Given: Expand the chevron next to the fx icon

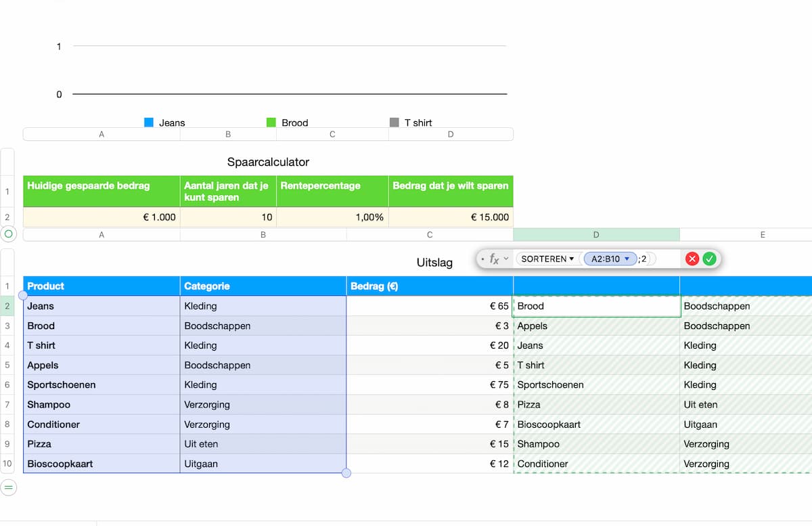Looking at the screenshot, I should 506,259.
